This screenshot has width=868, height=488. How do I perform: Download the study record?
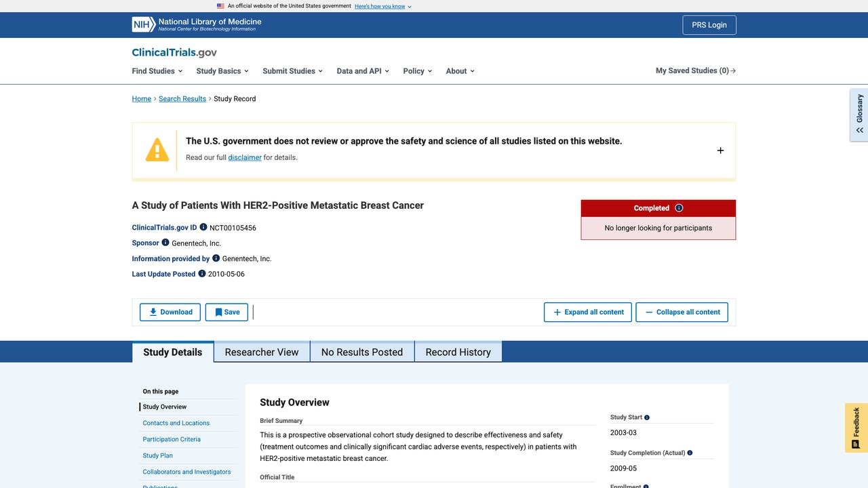pyautogui.click(x=170, y=312)
